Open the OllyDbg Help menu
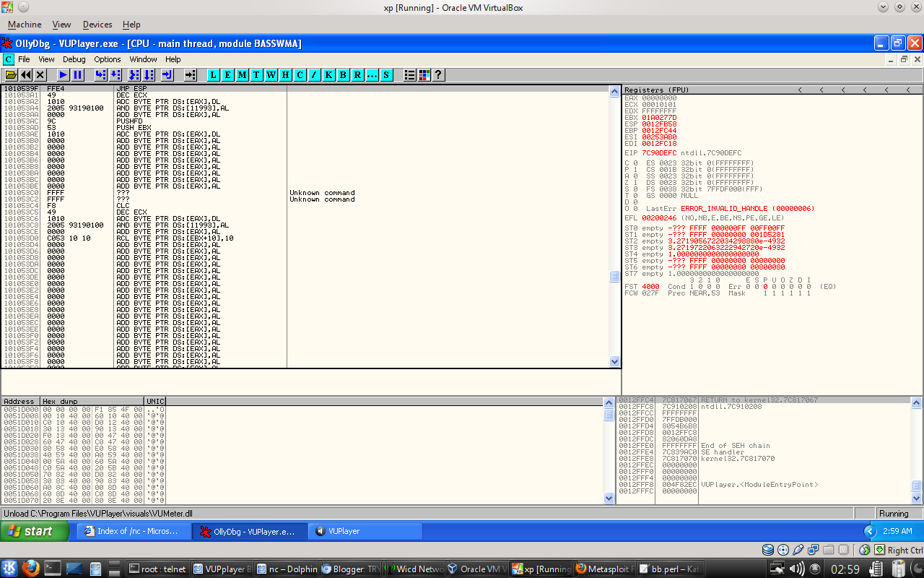Screen dimensions: 924x578 pos(173,59)
